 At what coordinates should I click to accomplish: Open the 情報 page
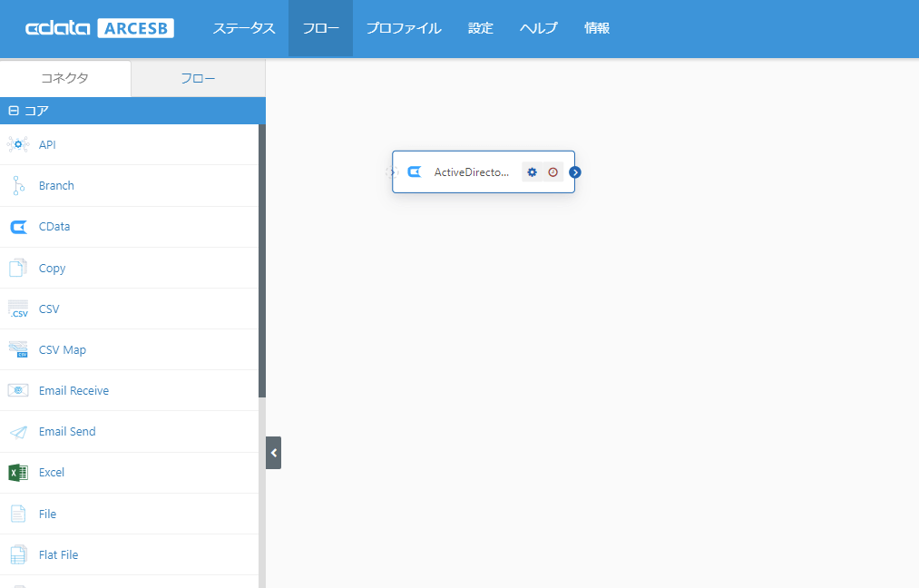[597, 28]
